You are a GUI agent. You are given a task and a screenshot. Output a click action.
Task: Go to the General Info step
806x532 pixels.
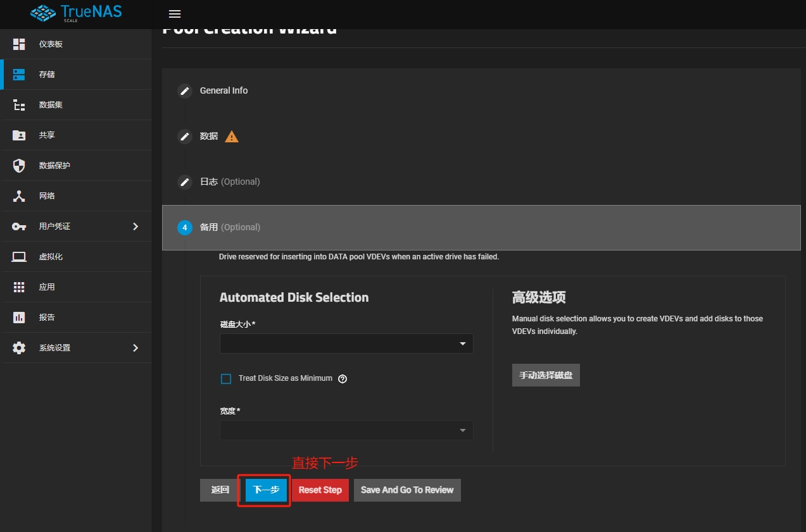pos(224,90)
